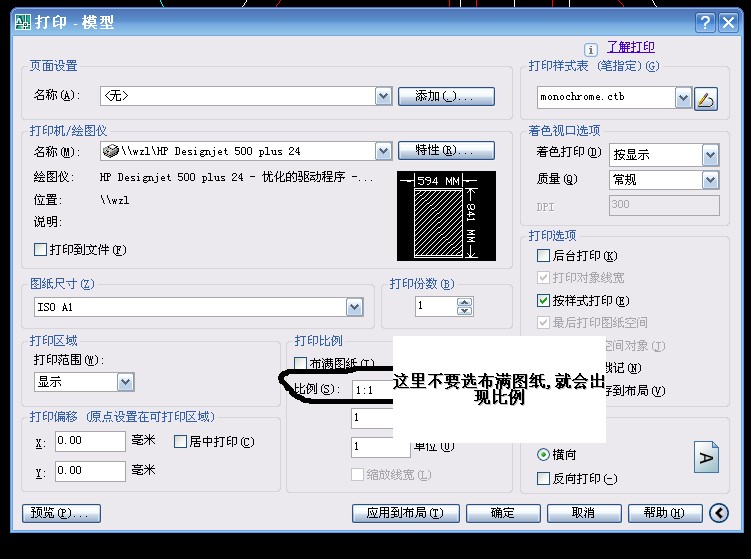Select the 横向 radio button
The image size is (751, 559).
coord(543,454)
